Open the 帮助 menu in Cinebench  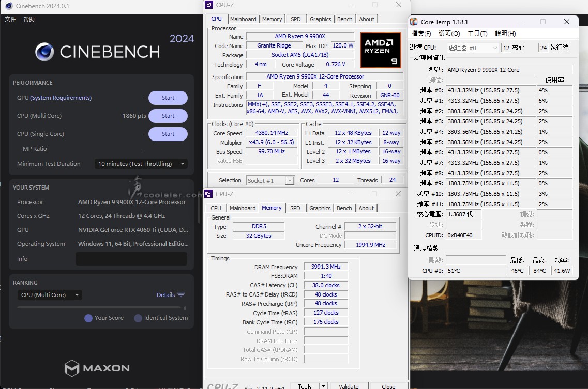point(29,19)
